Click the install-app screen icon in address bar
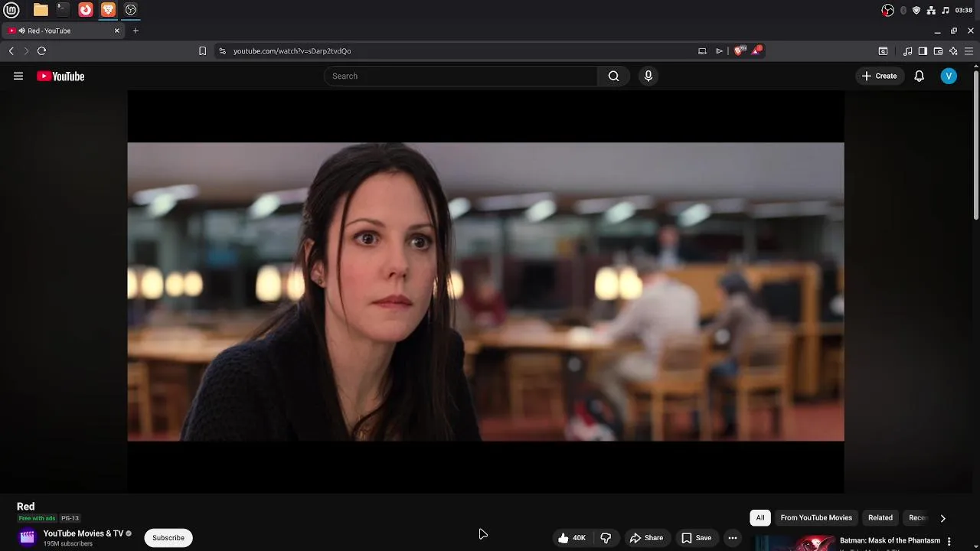The image size is (980, 551). 702,51
